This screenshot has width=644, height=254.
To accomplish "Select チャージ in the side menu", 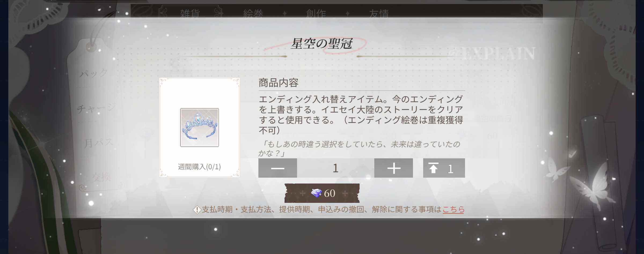I will coord(96,108).
